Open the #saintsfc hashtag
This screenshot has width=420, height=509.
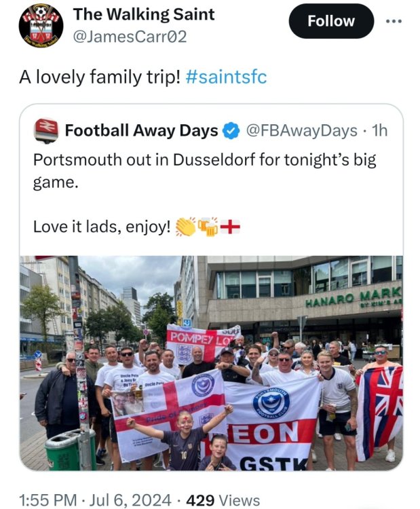tap(226, 77)
